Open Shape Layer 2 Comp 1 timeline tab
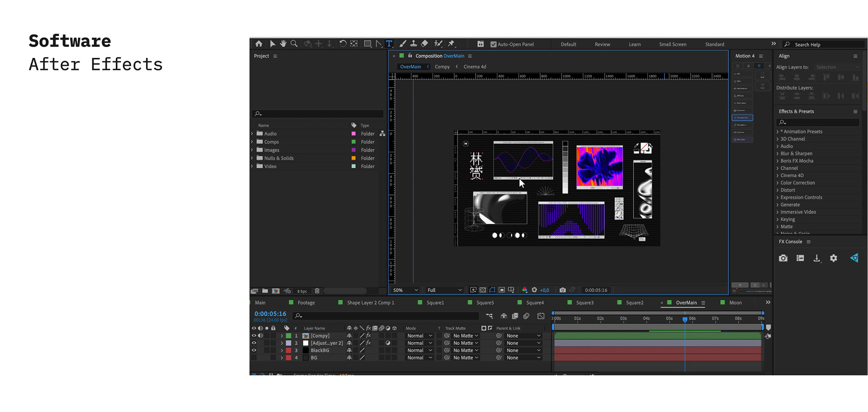868x412 pixels. (371, 303)
